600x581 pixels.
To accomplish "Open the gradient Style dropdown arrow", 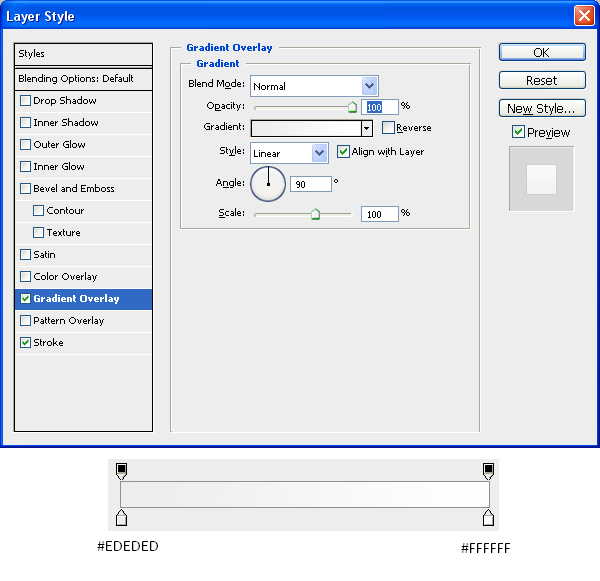I will pos(320,153).
